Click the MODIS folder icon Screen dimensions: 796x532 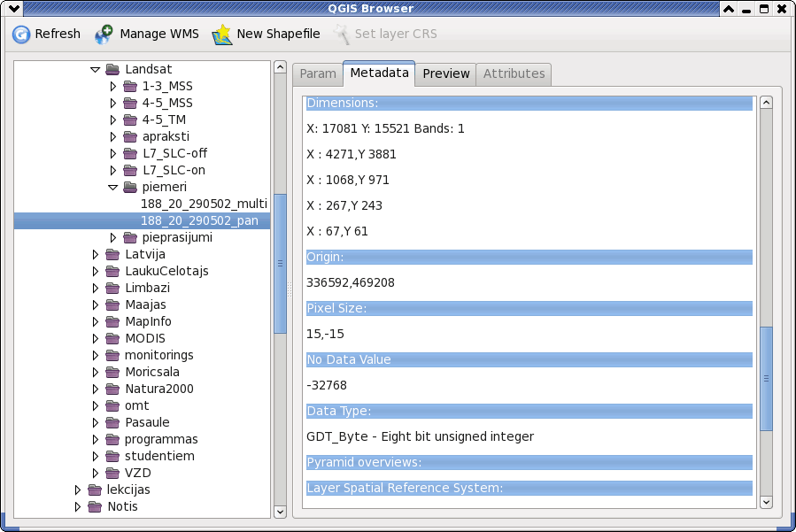click(112, 338)
